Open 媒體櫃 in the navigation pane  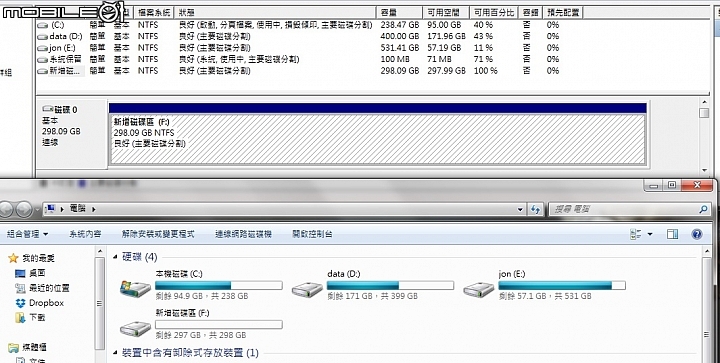click(28, 347)
